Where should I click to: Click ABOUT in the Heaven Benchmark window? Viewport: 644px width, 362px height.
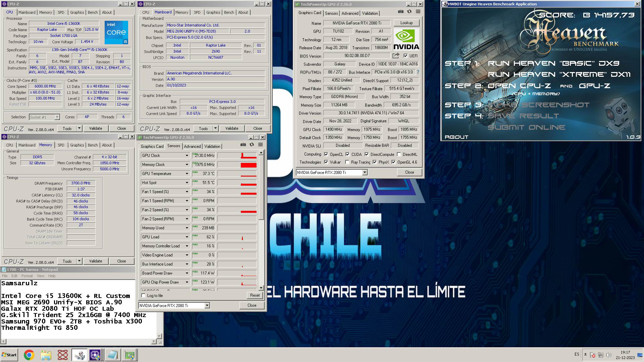[456, 137]
